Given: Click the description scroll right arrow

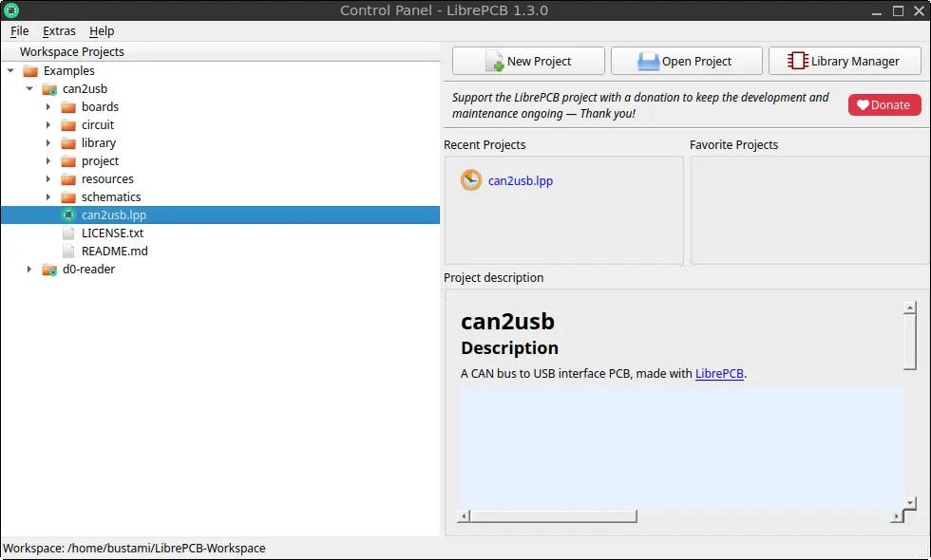Looking at the screenshot, I should tap(897, 516).
